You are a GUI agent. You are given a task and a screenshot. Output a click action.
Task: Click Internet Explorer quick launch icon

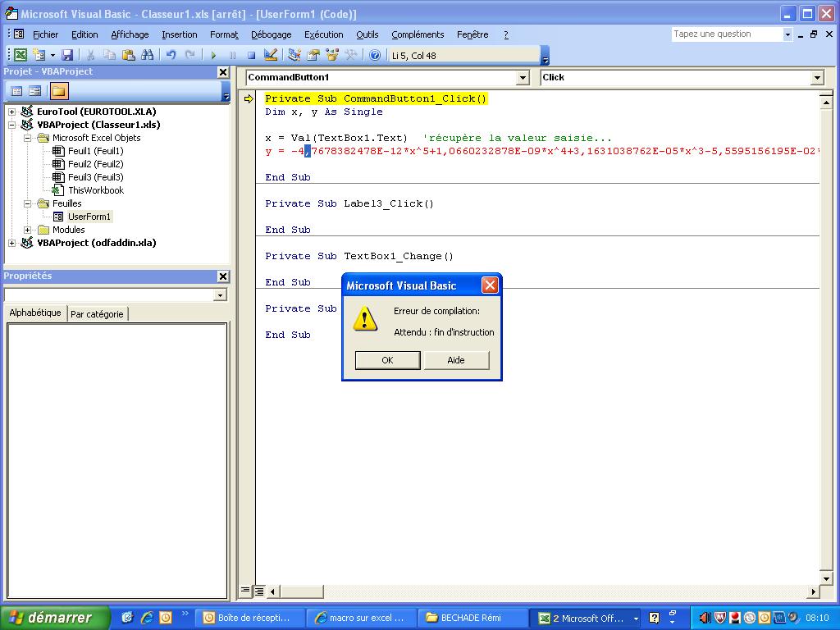(x=146, y=618)
